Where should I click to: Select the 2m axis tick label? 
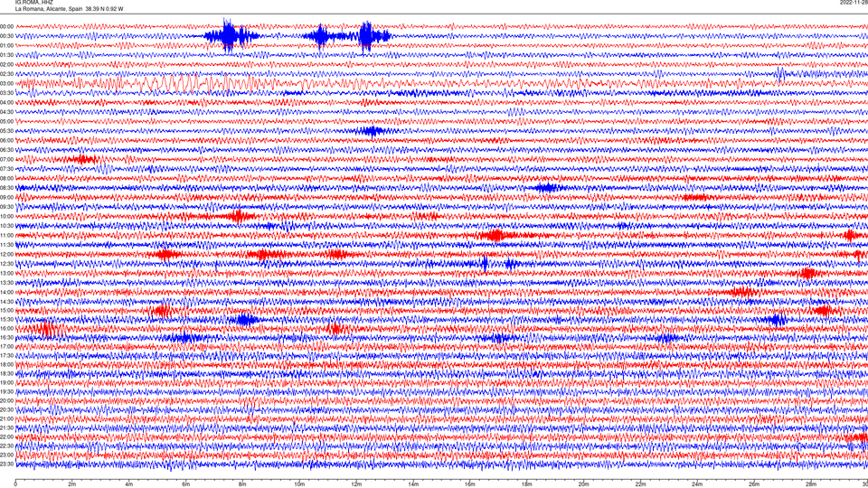click(72, 484)
